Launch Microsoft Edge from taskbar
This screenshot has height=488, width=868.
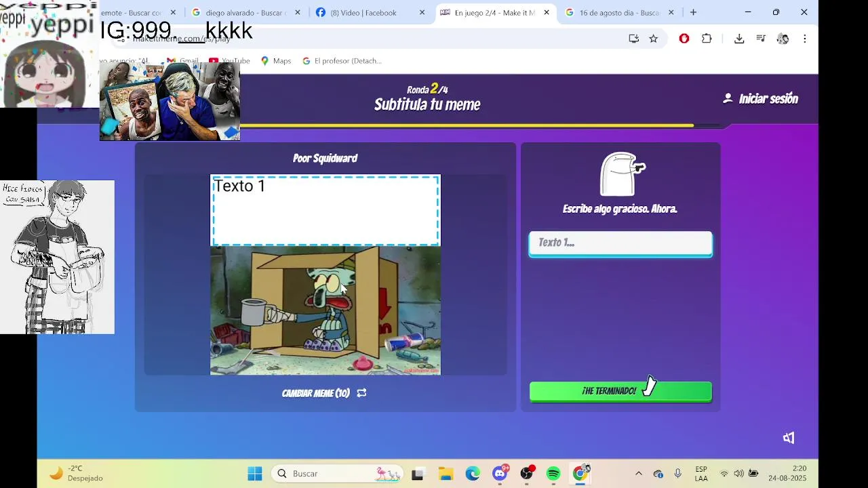pos(473,474)
